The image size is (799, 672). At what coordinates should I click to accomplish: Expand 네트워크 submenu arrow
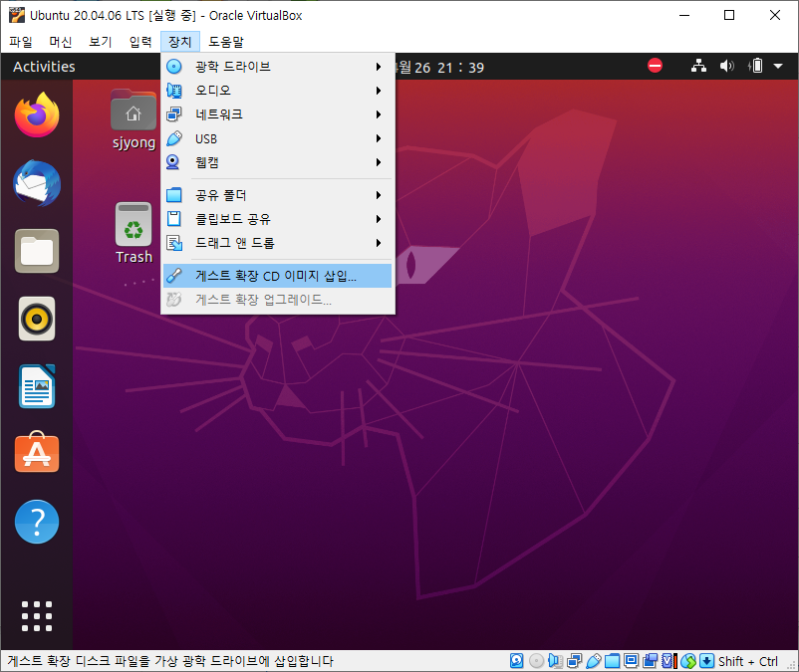[x=379, y=114]
